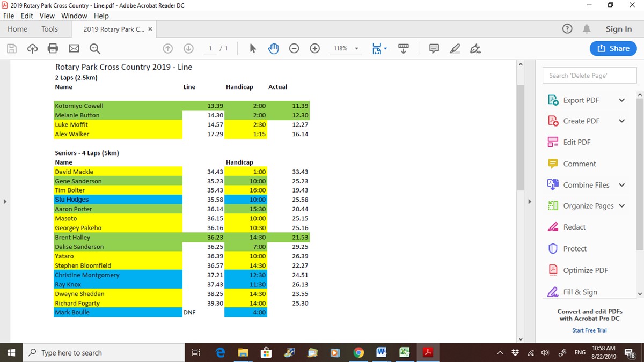This screenshot has height=362, width=644.
Task: Open the File menu
Action: 9,16
